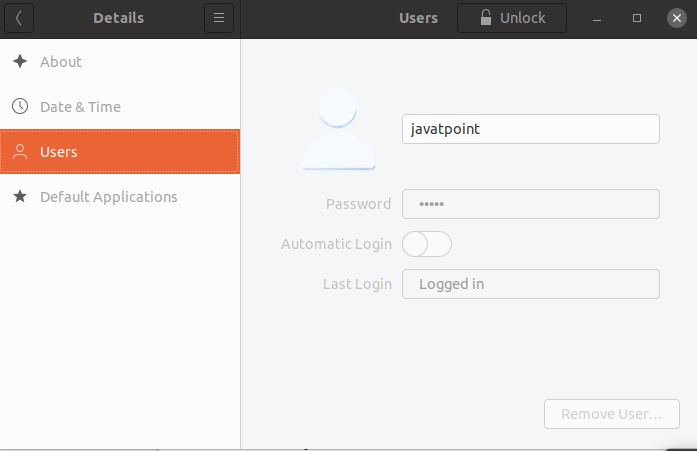Minimize the Settings window
This screenshot has width=697, height=451.
[597, 18]
